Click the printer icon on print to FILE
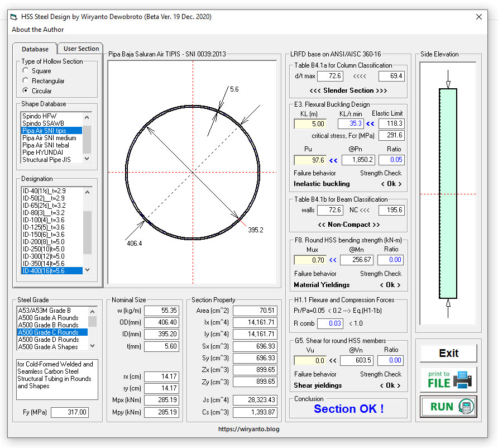498x448 pixels. pyautogui.click(x=462, y=379)
